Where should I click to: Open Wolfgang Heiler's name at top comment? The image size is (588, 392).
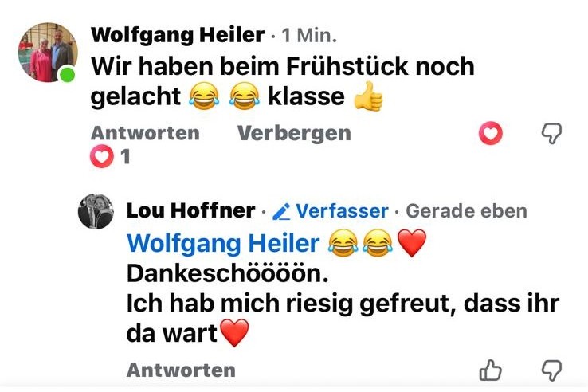[x=178, y=35]
